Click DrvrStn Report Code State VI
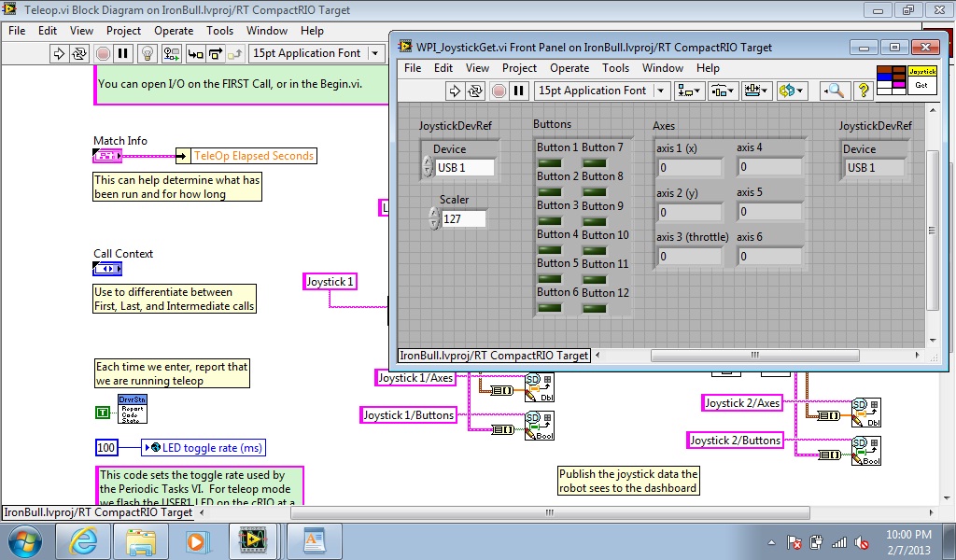Screen dimensions: 956x560 pyautogui.click(x=133, y=409)
